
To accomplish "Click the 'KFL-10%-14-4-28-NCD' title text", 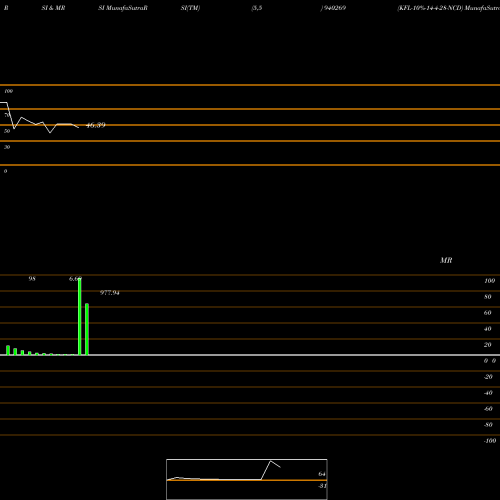I will tap(430, 8).
